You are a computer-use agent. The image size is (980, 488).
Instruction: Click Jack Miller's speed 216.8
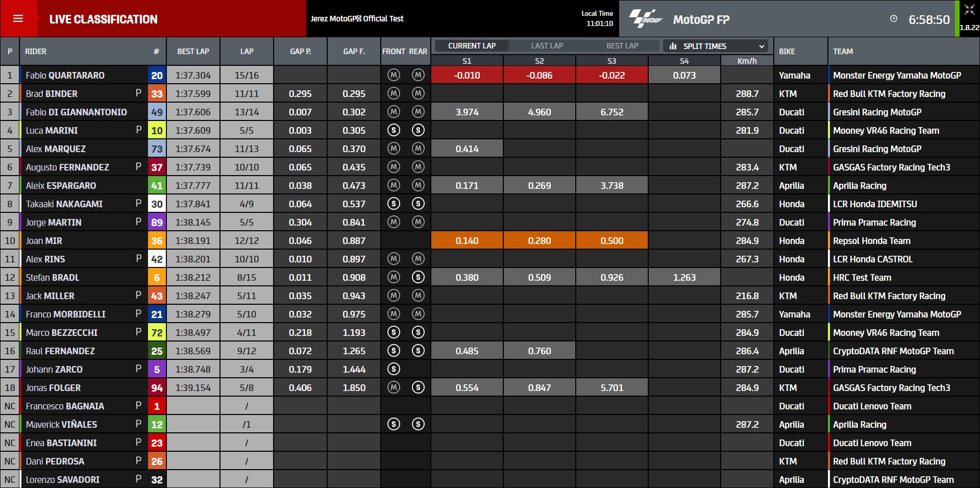click(x=747, y=296)
